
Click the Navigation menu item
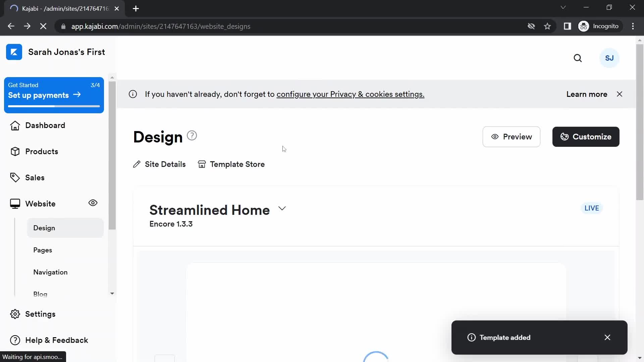(x=50, y=272)
